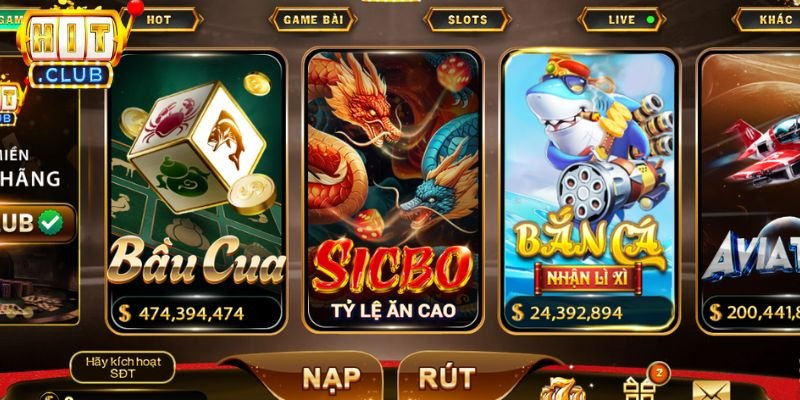Open the mail envelope icon
Screen dimensions: 800x400
pyautogui.click(x=711, y=391)
